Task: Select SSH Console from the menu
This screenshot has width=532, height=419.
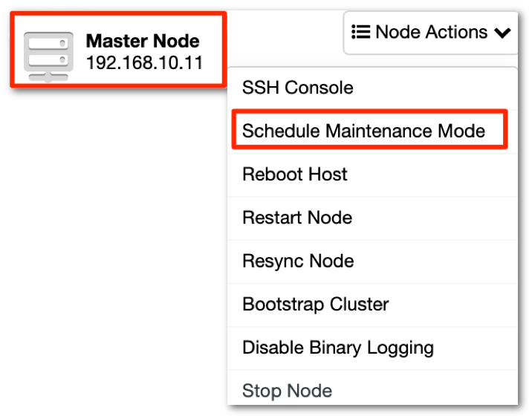Action: click(x=372, y=88)
